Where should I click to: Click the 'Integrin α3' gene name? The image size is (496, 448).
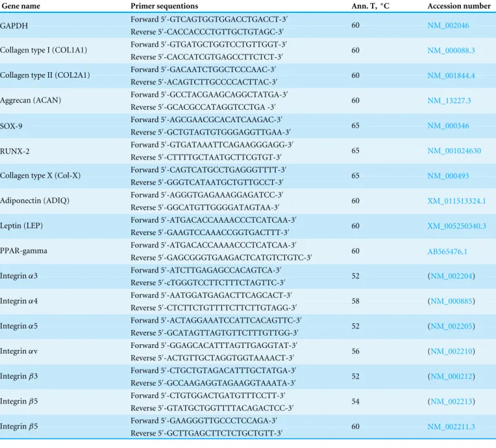tap(19, 276)
